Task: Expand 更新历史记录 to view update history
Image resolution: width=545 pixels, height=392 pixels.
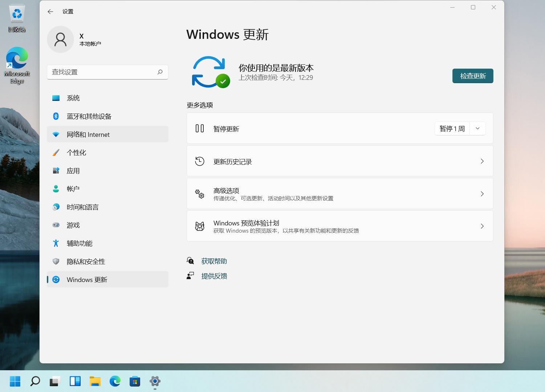Action: [339, 161]
